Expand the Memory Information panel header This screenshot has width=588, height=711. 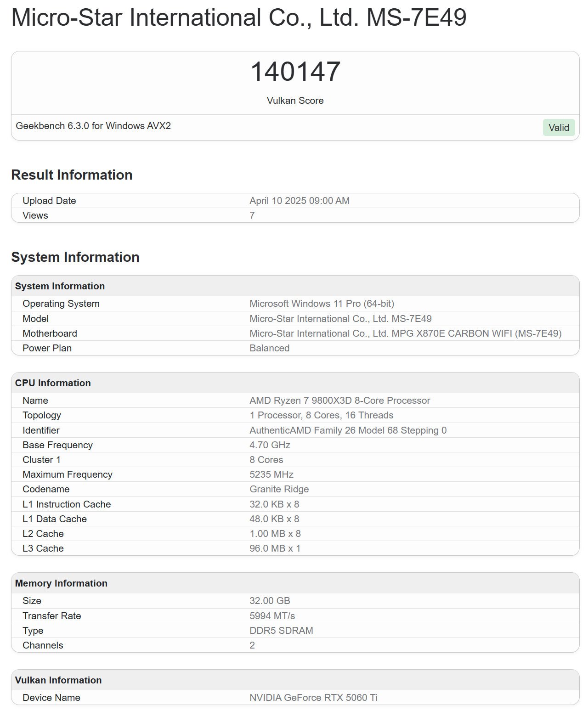[x=61, y=583]
